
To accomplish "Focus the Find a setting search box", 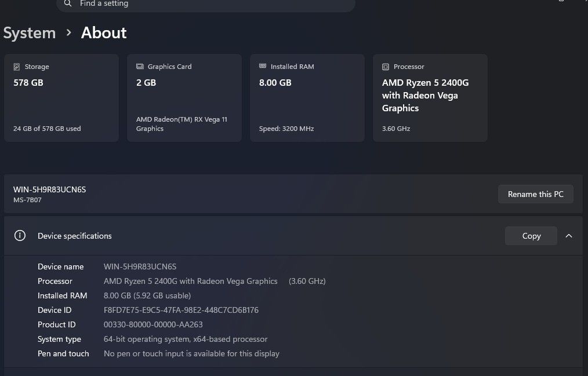I will 205,5.
